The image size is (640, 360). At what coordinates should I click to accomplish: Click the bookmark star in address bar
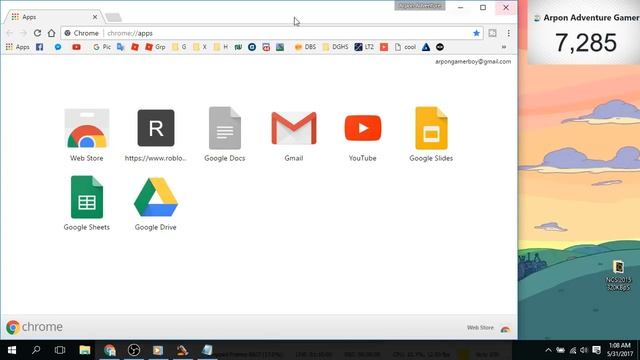point(476,33)
